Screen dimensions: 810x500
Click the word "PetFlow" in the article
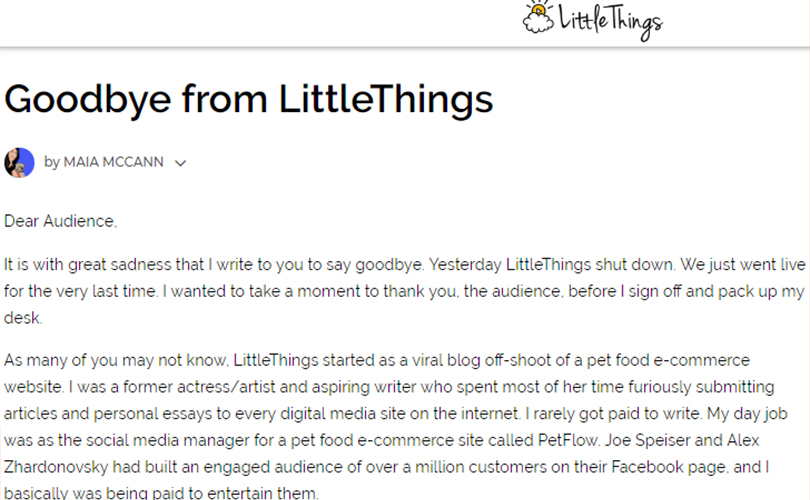[567, 440]
